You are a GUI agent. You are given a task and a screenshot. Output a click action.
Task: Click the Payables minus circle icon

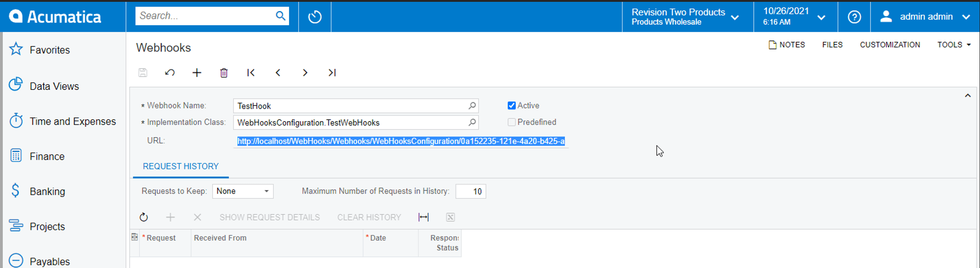[16, 261]
